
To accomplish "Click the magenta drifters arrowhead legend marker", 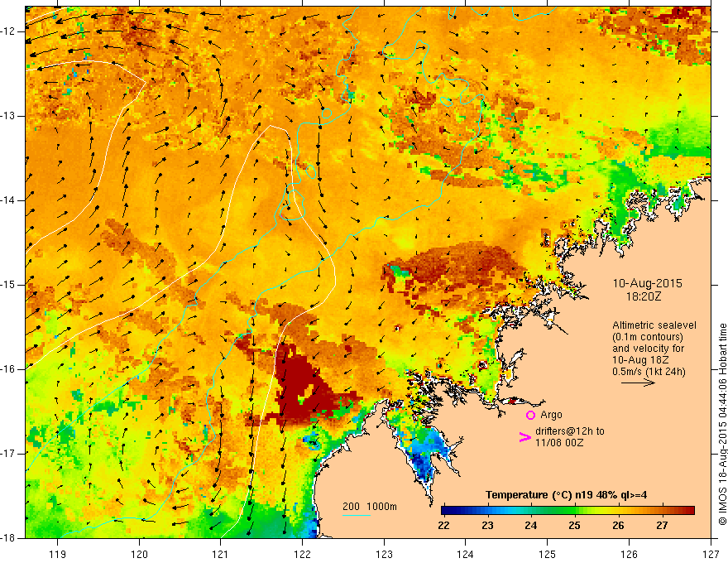I will coord(524,437).
